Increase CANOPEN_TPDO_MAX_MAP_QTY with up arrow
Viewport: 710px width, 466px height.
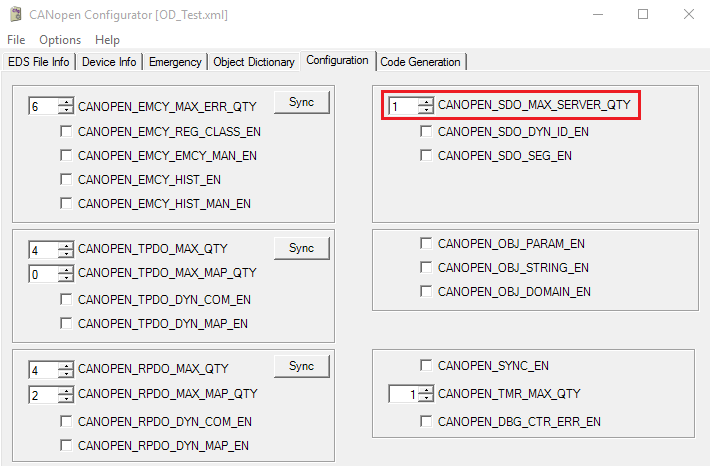pyautogui.click(x=66, y=270)
